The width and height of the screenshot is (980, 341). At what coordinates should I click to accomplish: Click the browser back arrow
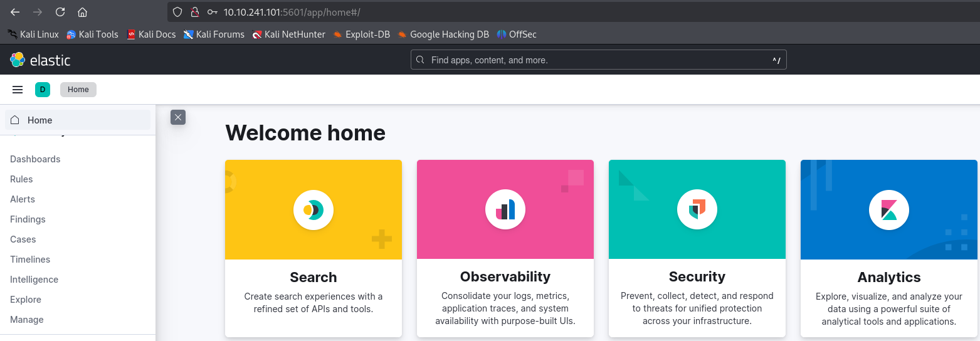pos(16,12)
